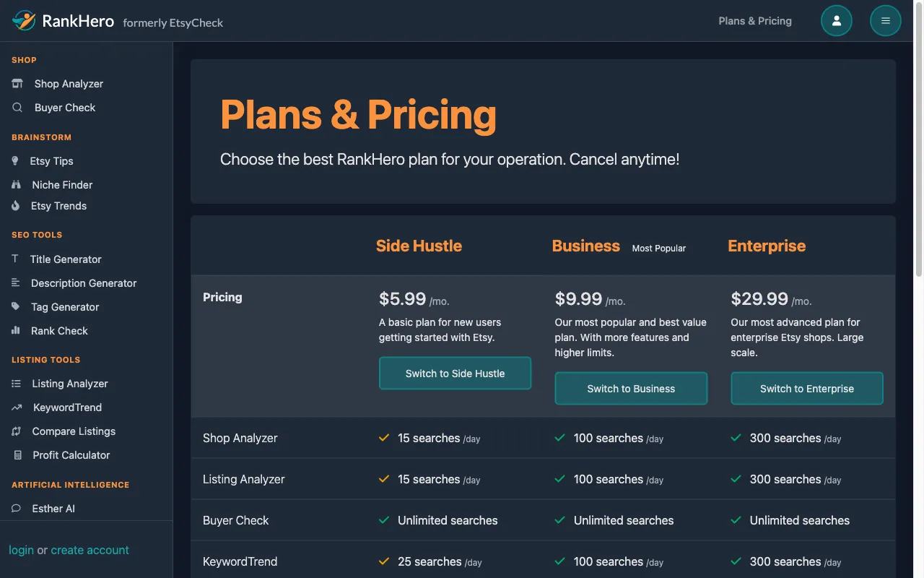
Task: Click checkmark beside Enterprise Buyer Check searches
Action: pos(736,520)
